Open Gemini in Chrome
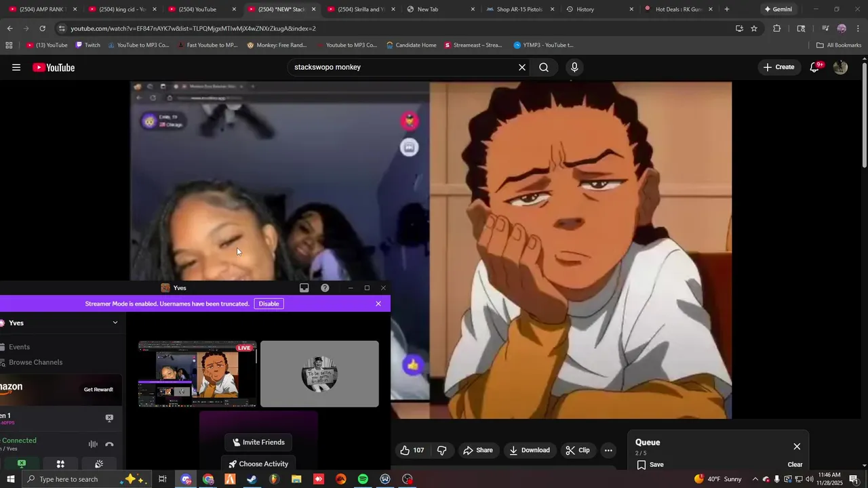Image resolution: width=868 pixels, height=488 pixels. (x=778, y=9)
